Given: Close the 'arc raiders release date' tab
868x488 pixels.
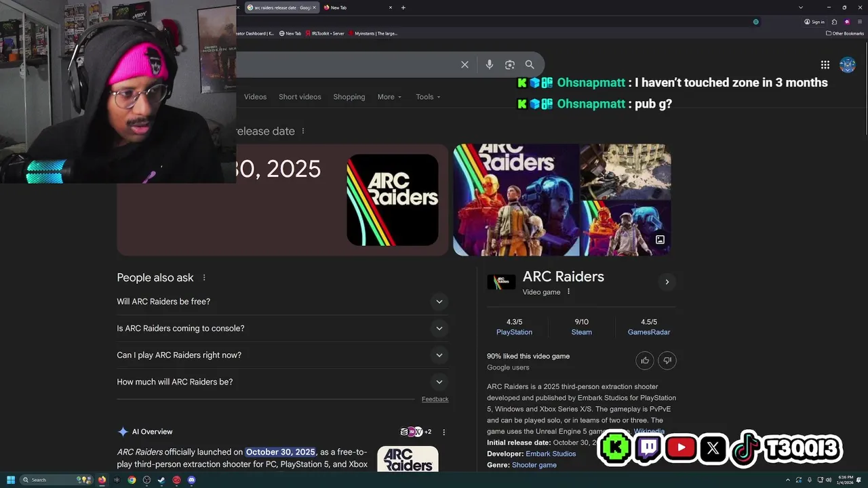Looking at the screenshot, I should tap(314, 7).
